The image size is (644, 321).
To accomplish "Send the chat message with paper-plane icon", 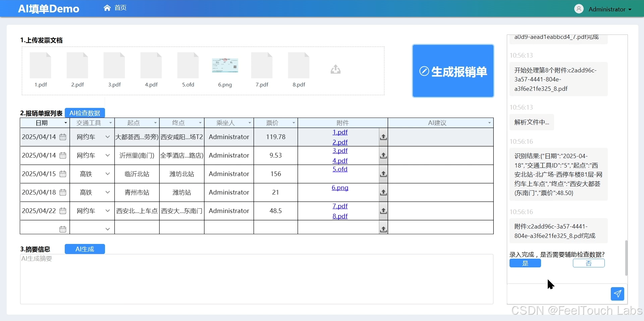I will (618, 294).
